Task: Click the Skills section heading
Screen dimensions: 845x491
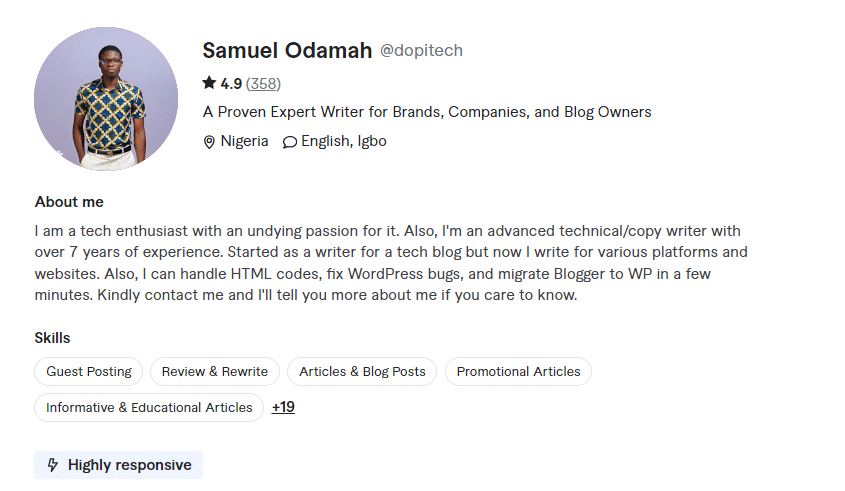Action: [x=52, y=338]
